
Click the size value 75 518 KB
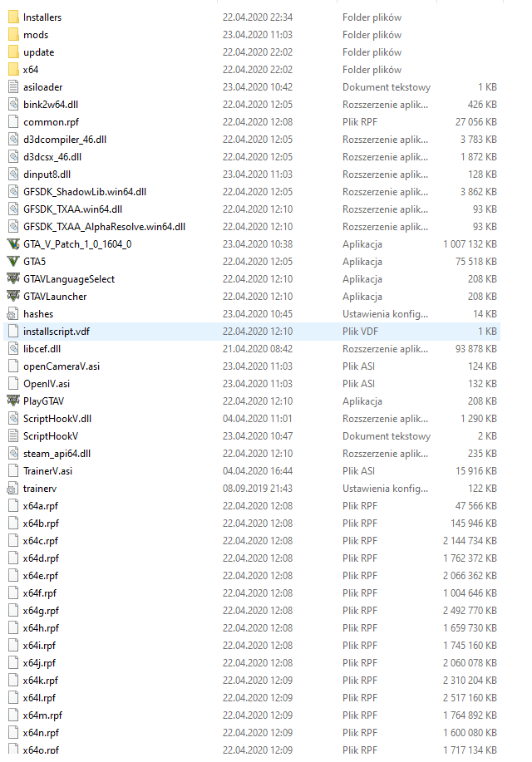(476, 262)
